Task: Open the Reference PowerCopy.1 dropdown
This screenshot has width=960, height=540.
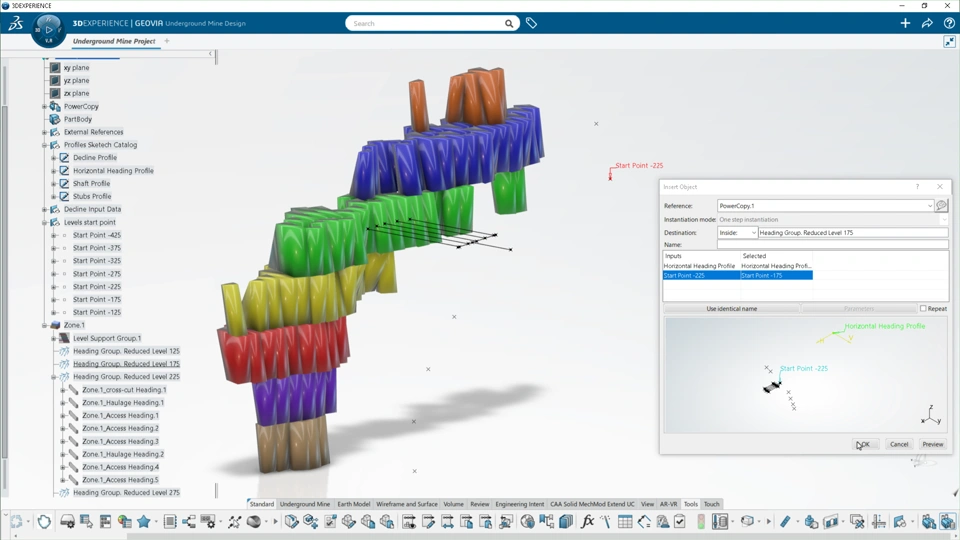Action: click(x=930, y=206)
